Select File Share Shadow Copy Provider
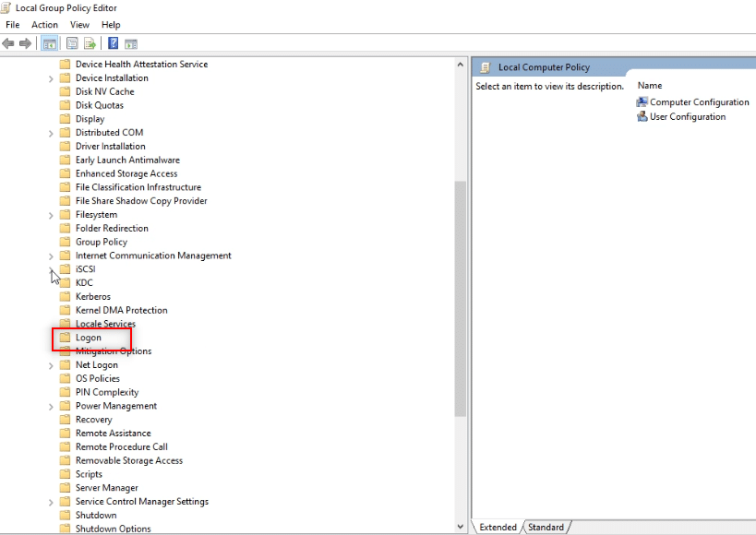 point(141,200)
